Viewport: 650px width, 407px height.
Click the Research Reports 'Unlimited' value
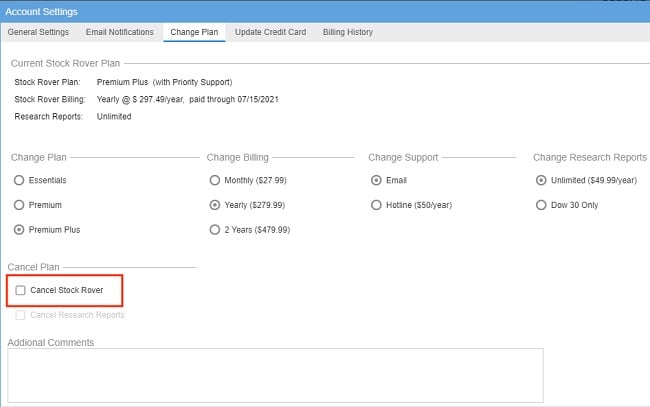(x=114, y=116)
